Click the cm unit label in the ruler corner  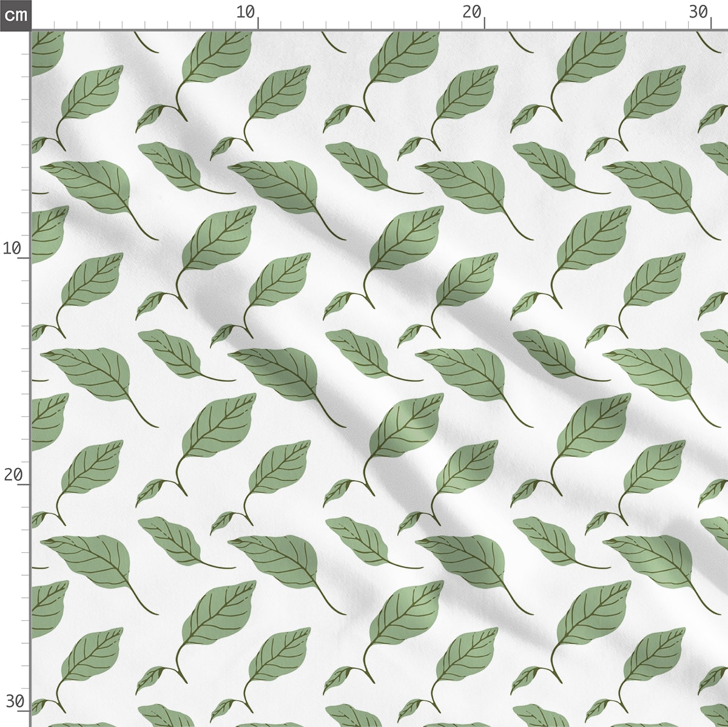coord(15,15)
